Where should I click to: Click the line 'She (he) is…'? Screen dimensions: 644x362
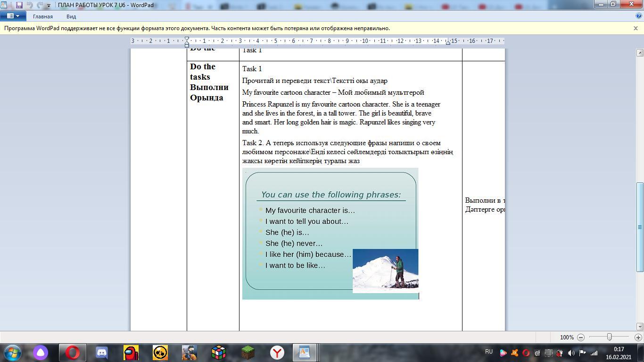[287, 232]
